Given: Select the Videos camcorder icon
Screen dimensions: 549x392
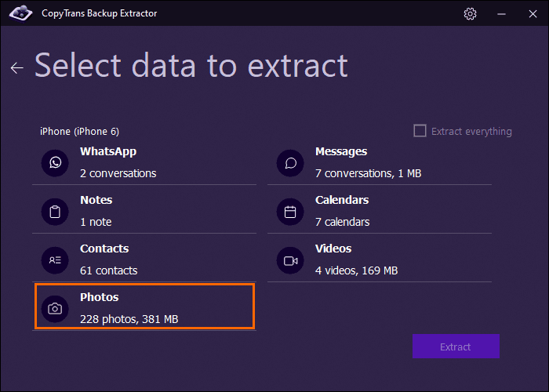Looking at the screenshot, I should point(290,260).
